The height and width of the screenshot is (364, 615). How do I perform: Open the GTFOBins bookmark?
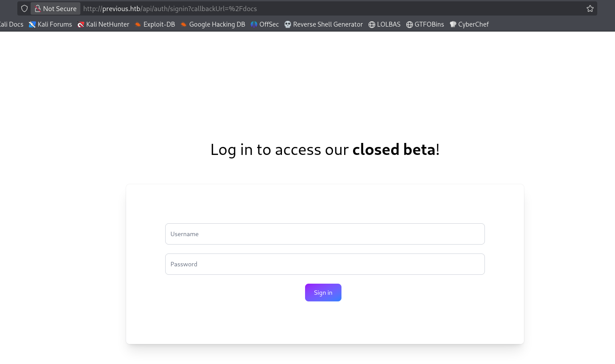tap(425, 24)
